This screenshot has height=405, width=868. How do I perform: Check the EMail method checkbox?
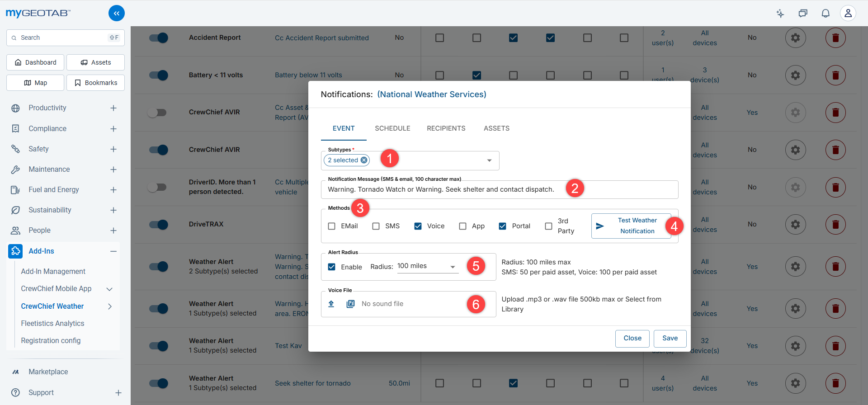(332, 226)
